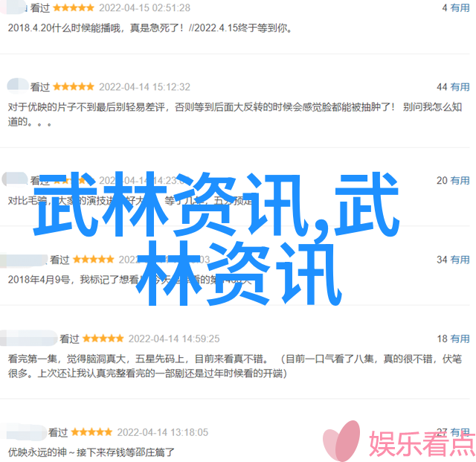Click the 娱乐看点 watermark text

click(x=422, y=444)
